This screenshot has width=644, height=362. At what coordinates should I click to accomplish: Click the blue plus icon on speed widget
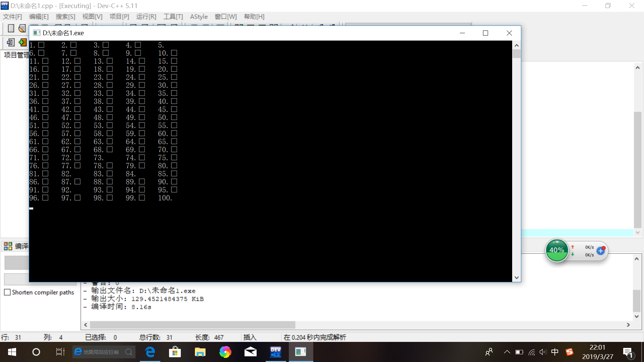click(x=600, y=251)
